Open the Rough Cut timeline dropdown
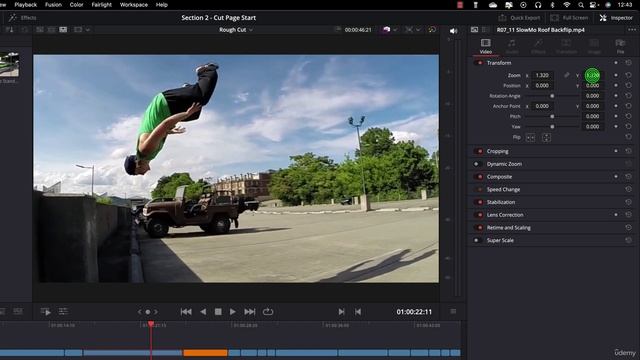 [236, 30]
